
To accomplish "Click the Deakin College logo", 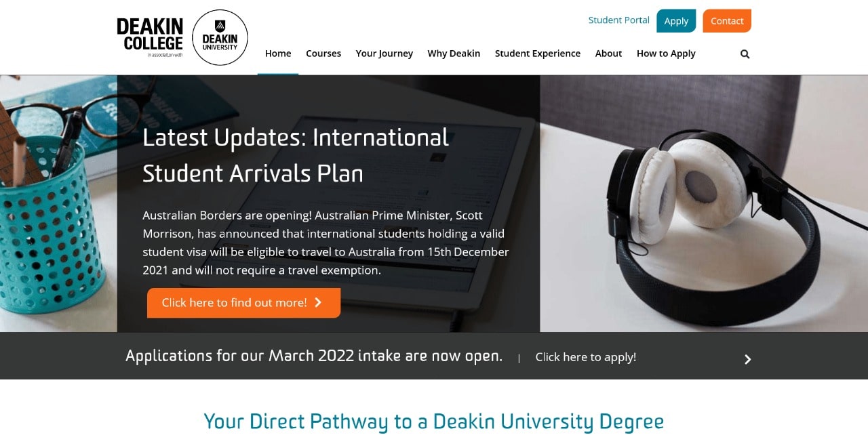I will pyautogui.click(x=150, y=37).
